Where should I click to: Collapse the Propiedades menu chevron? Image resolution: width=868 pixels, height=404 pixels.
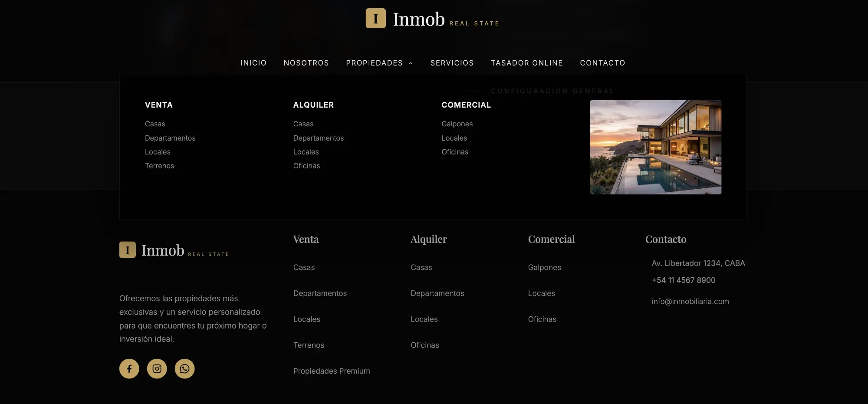coord(411,63)
